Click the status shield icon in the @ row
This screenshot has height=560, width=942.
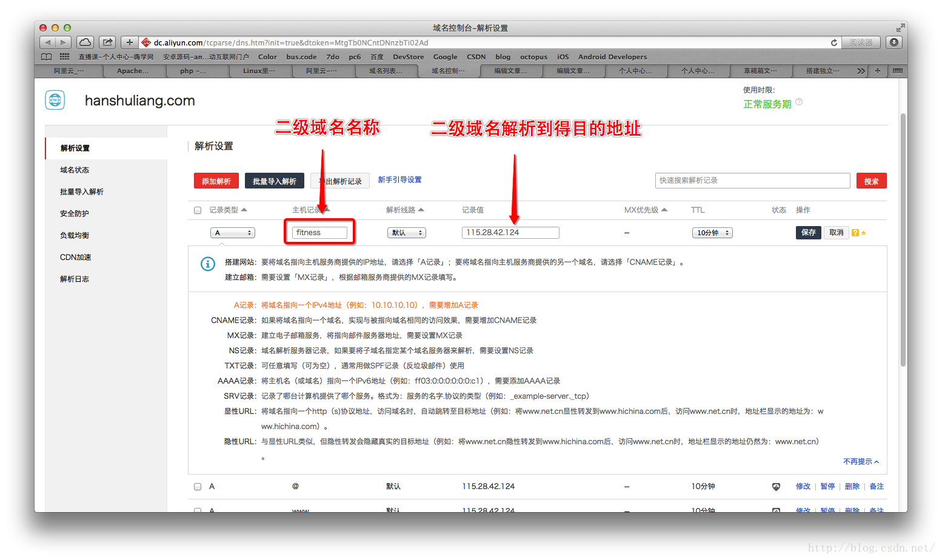point(776,487)
